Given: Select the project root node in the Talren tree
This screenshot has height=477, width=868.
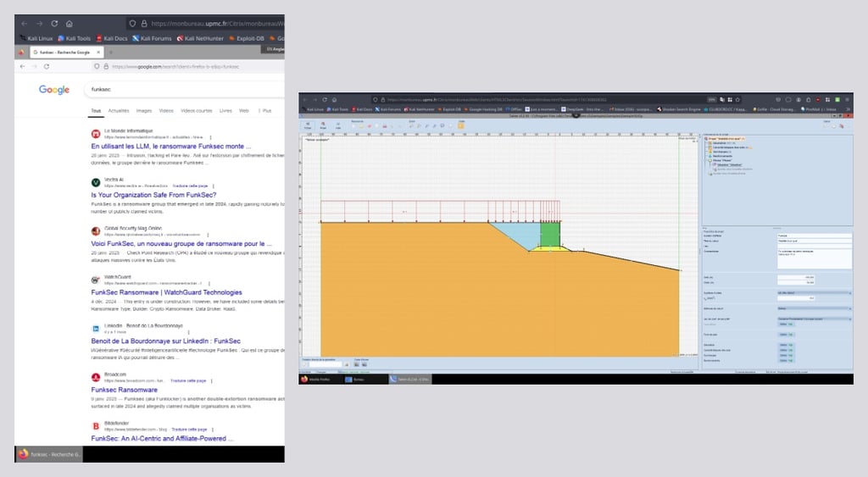Looking at the screenshot, I should pos(725,138).
